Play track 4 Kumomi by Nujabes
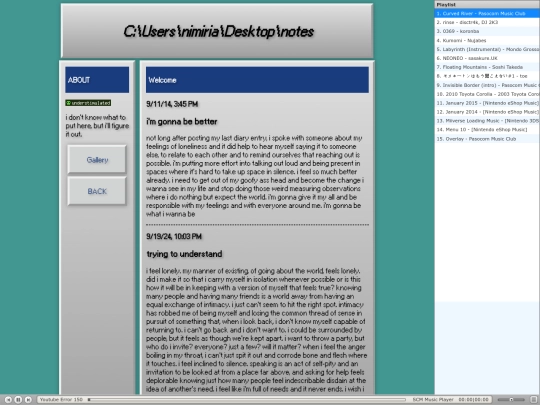The height and width of the screenshot is (405, 540). point(487,40)
